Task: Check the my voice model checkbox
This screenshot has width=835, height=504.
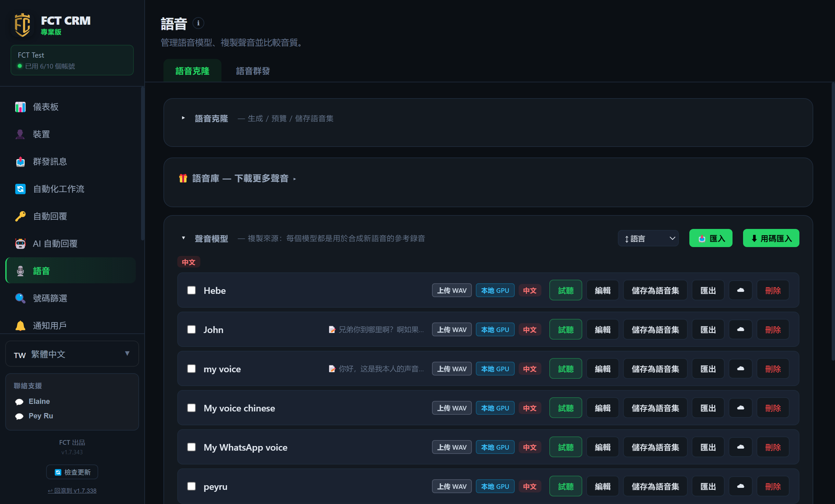Action: pos(191,369)
